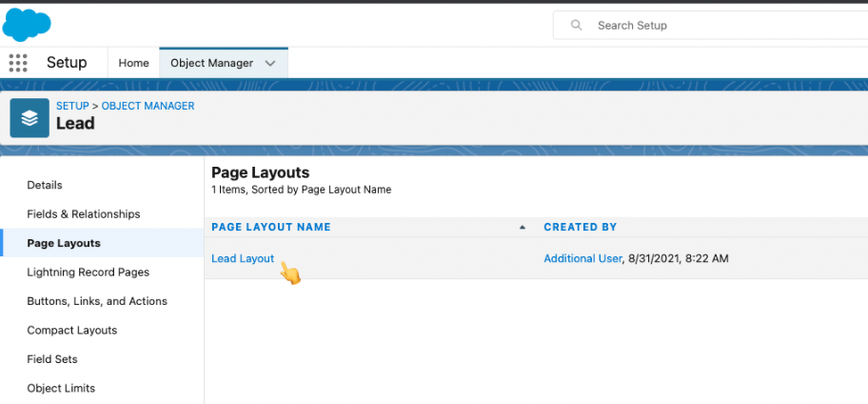This screenshot has width=868, height=404.
Task: Click the 8/31/2021, 8:22 AM timestamp
Action: click(679, 258)
